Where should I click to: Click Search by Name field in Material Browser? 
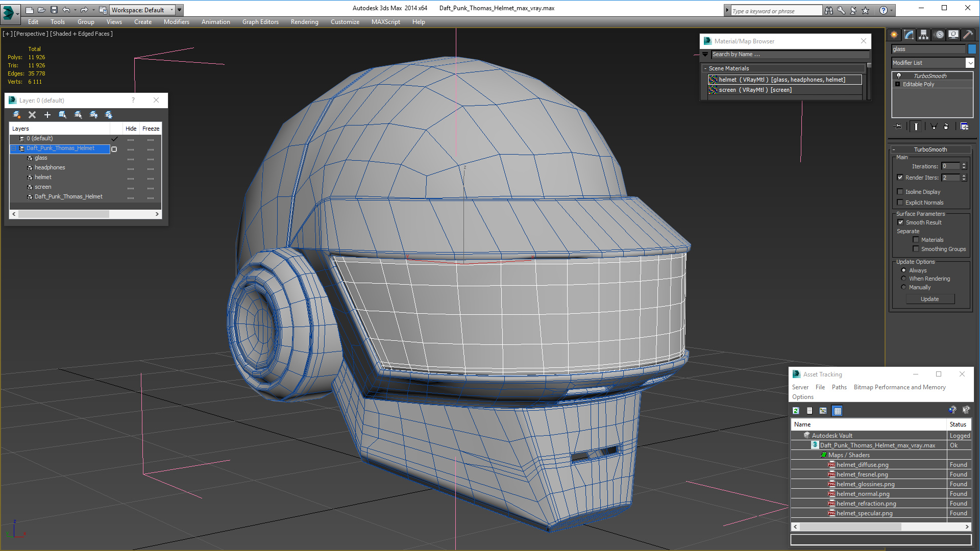791,55
